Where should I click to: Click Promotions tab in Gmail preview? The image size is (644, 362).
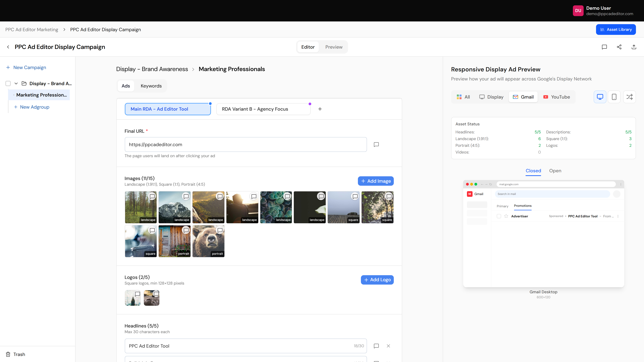[x=523, y=206]
